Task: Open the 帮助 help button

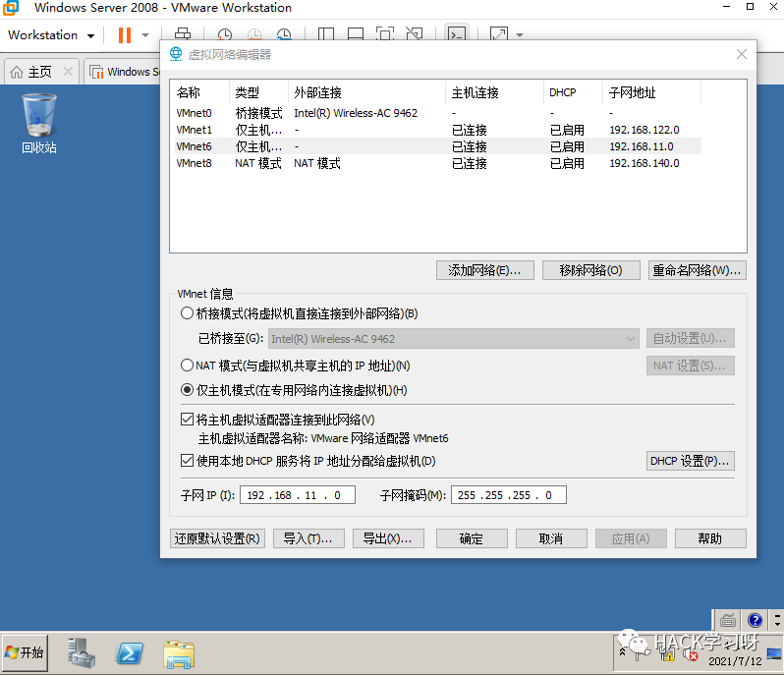Action: pos(710,538)
